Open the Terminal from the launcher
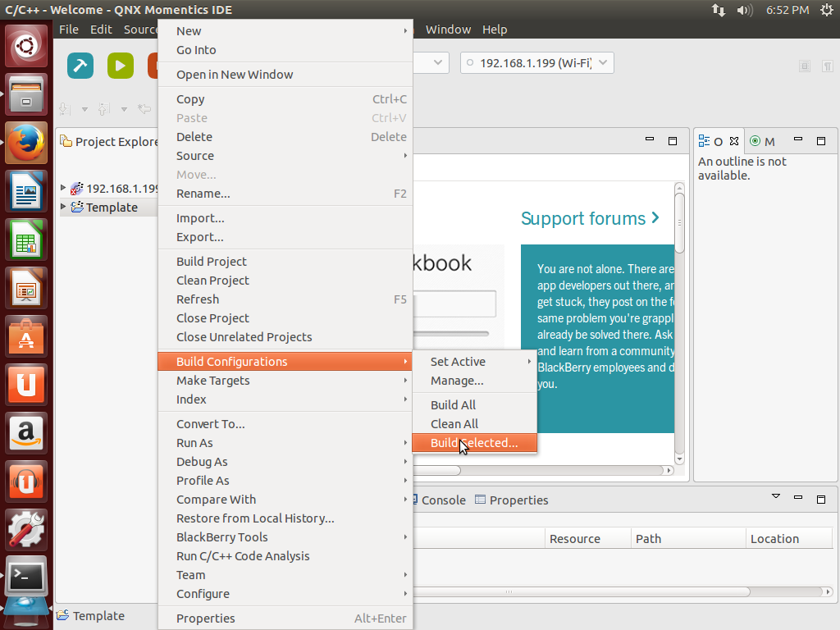Viewport: 840px width, 630px height. pos(26,577)
